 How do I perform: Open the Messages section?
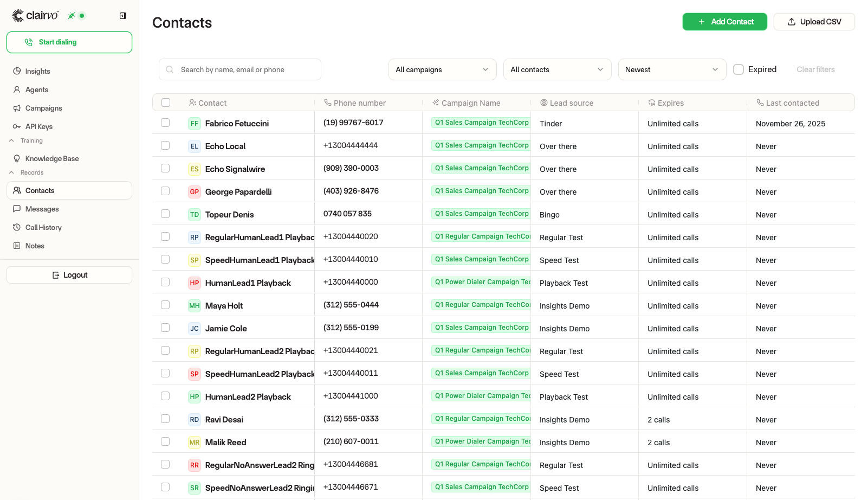[42, 209]
